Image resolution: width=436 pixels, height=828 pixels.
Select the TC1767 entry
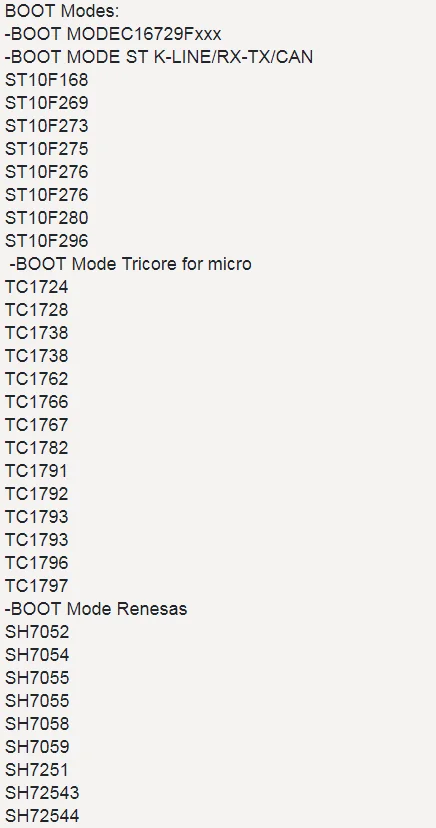(36, 425)
